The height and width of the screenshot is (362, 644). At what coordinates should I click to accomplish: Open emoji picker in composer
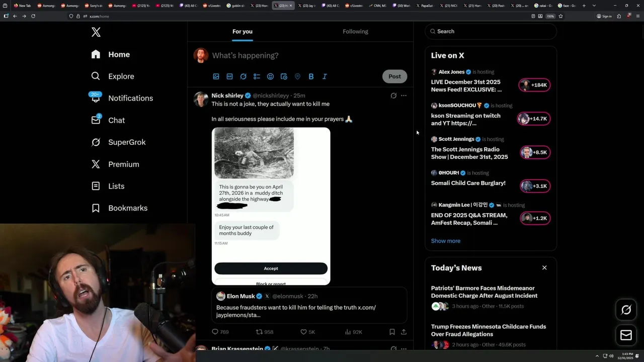coord(270,76)
